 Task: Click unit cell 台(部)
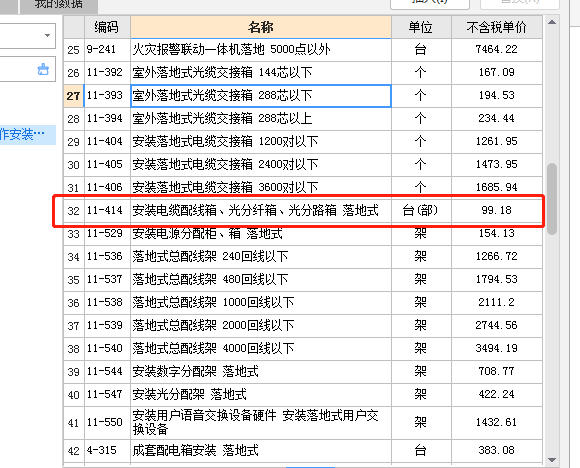coord(421,211)
